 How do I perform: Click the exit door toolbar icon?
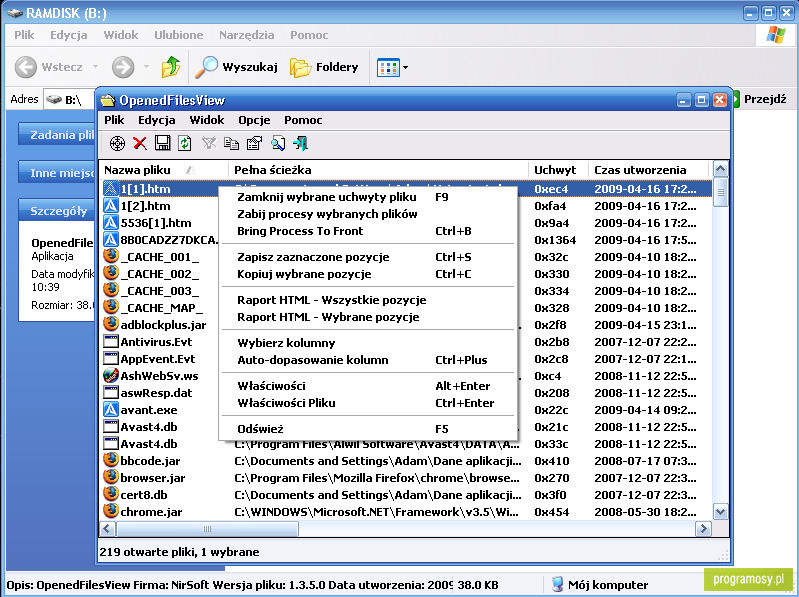pos(300,143)
